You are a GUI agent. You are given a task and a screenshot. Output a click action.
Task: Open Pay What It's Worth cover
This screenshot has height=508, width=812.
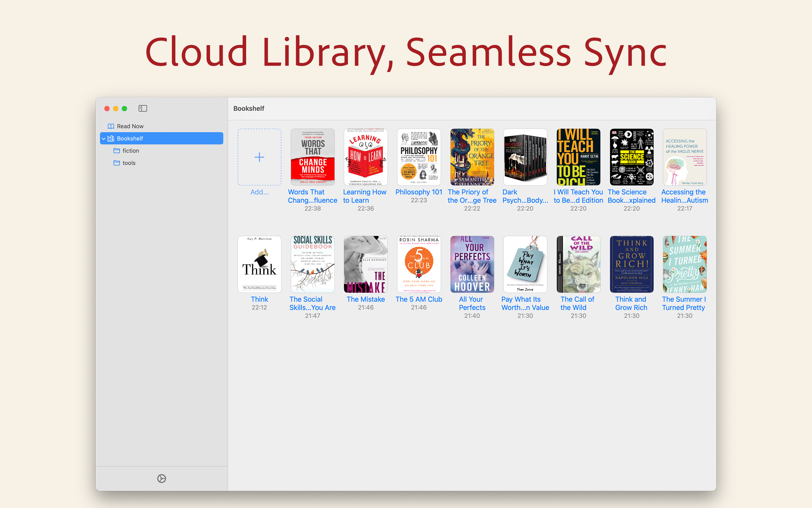tap(525, 264)
